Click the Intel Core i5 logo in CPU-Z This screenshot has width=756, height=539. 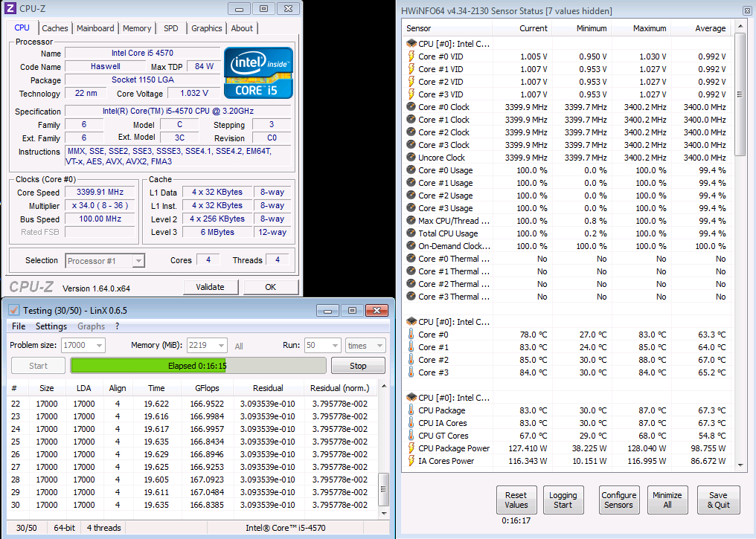258,73
